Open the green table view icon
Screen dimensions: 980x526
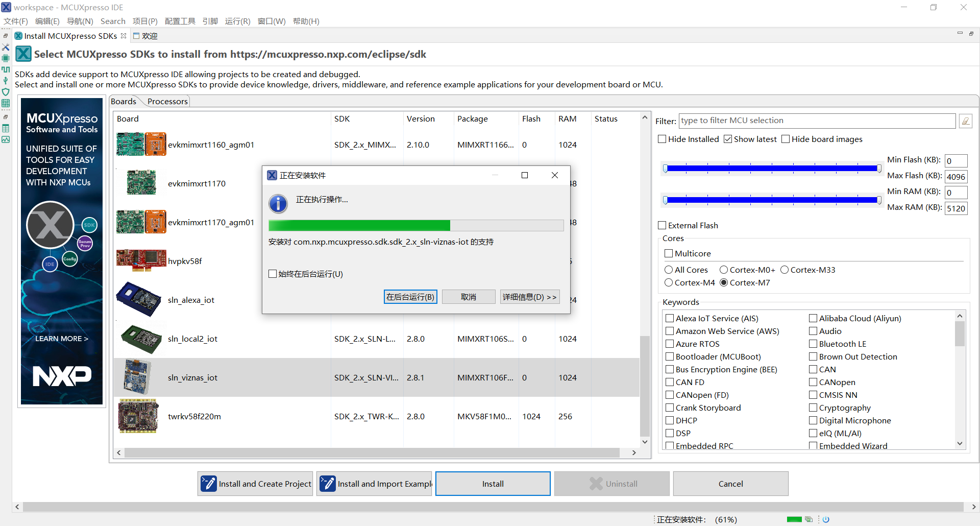6,128
